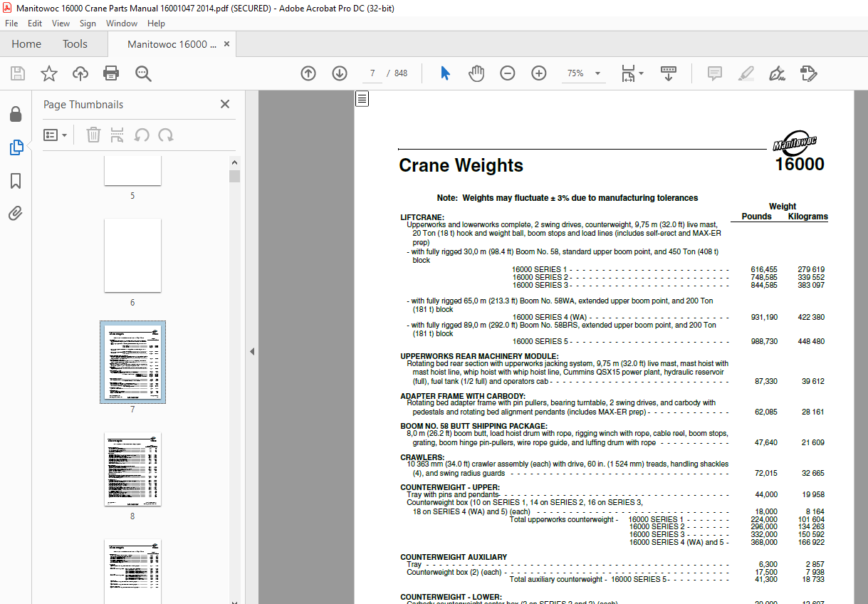This screenshot has height=604, width=868.
Task: Rotate pages clockwise
Action: (x=166, y=135)
